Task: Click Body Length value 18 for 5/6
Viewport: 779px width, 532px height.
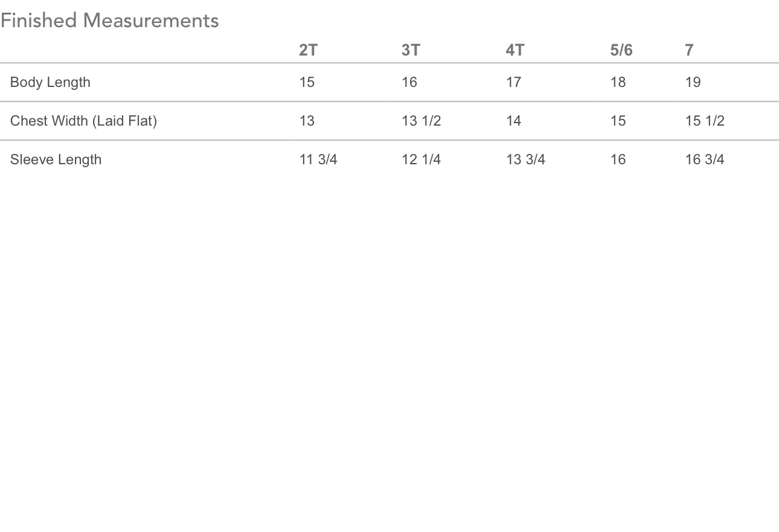Action: [x=618, y=82]
